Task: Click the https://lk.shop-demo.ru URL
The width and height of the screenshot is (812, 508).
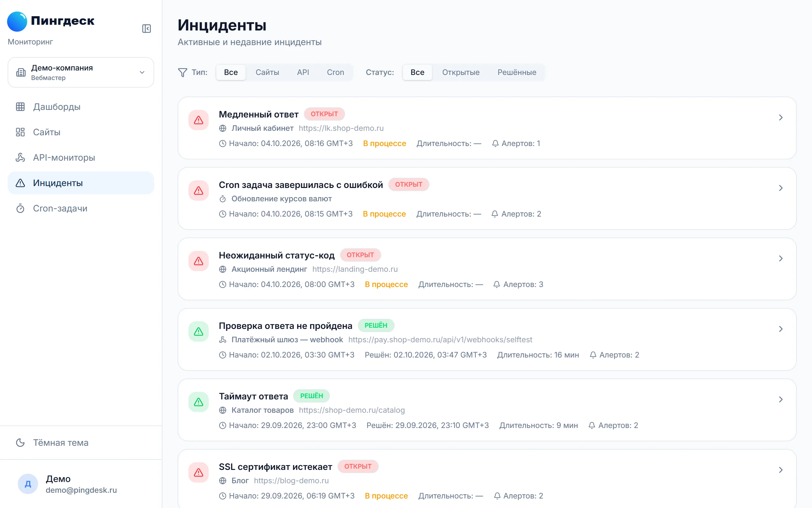Action: (x=341, y=128)
